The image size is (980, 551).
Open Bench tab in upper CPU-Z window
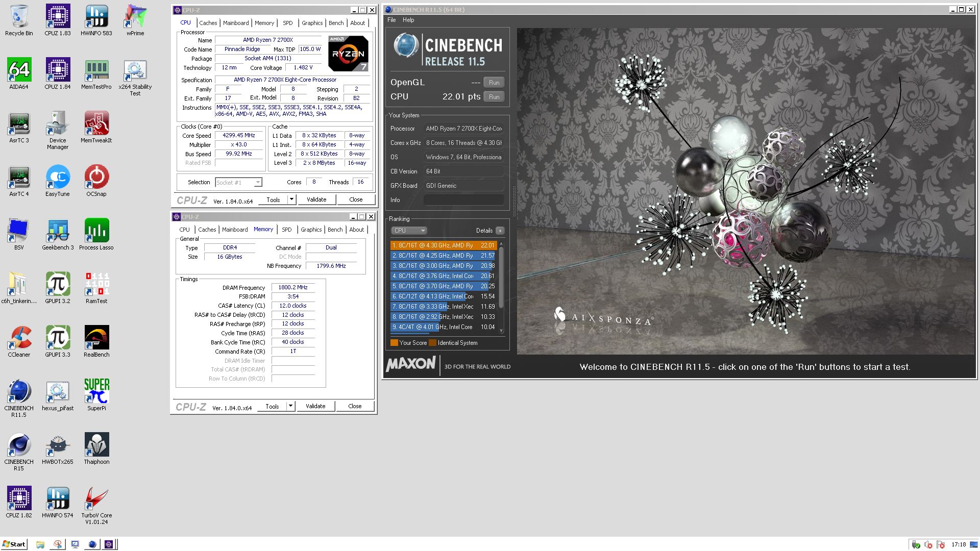click(336, 23)
